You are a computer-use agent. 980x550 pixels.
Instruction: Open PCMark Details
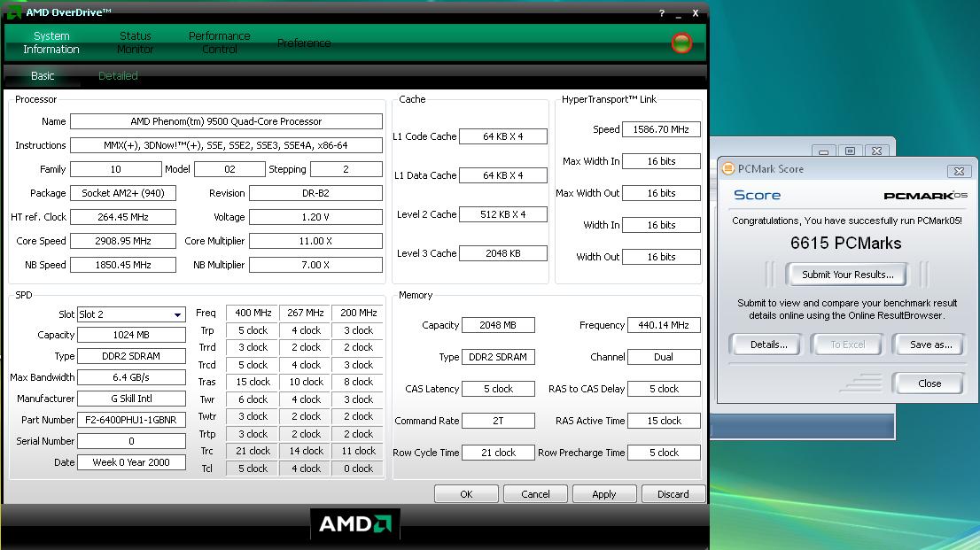(768, 345)
